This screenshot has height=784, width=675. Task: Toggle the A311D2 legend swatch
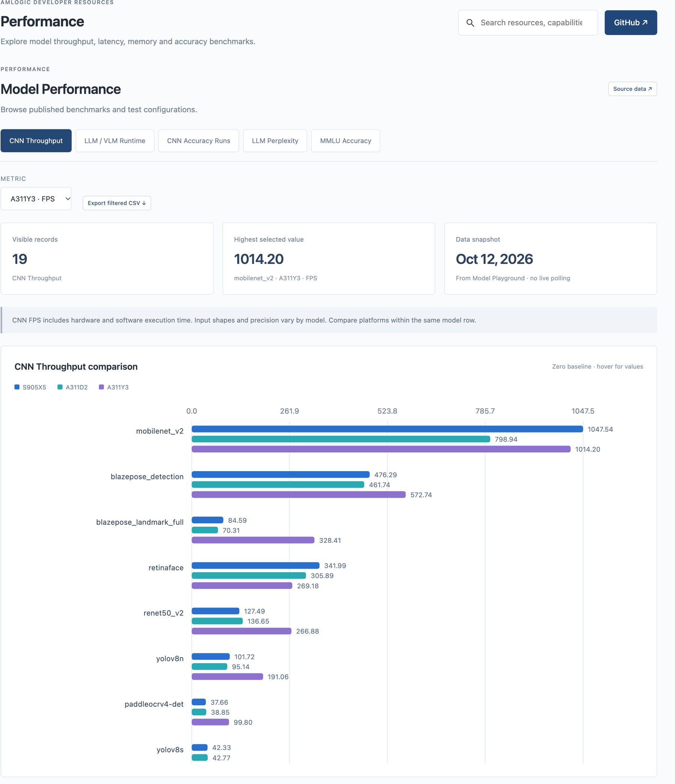click(60, 387)
